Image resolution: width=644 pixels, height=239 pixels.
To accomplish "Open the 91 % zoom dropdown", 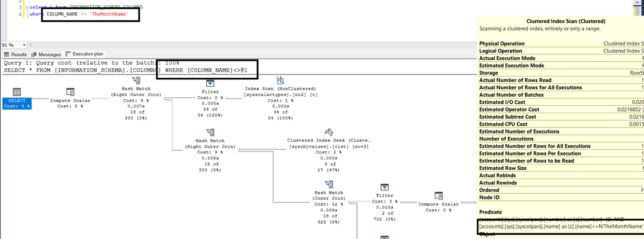I will (24, 45).
